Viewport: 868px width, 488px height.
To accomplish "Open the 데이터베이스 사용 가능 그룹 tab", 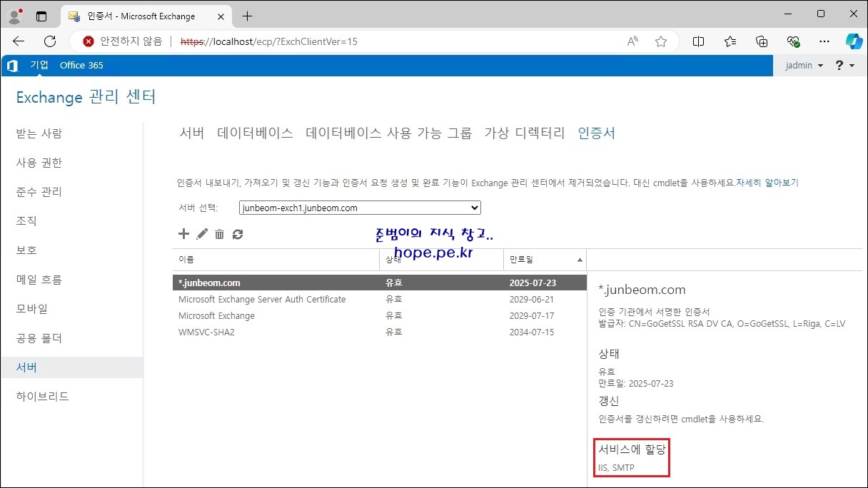I will tap(388, 133).
